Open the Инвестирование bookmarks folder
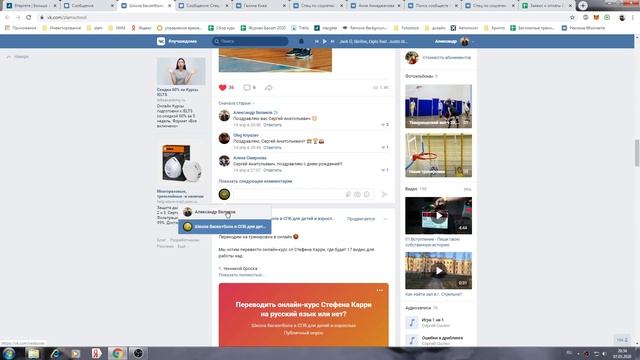Viewport: 640px width, 360px height. pos(61,28)
